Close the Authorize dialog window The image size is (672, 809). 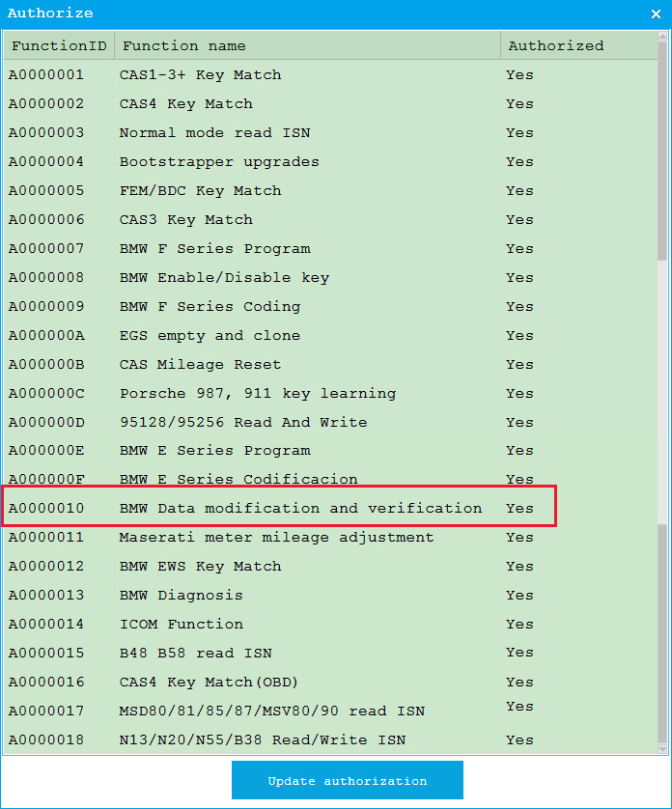point(656,14)
